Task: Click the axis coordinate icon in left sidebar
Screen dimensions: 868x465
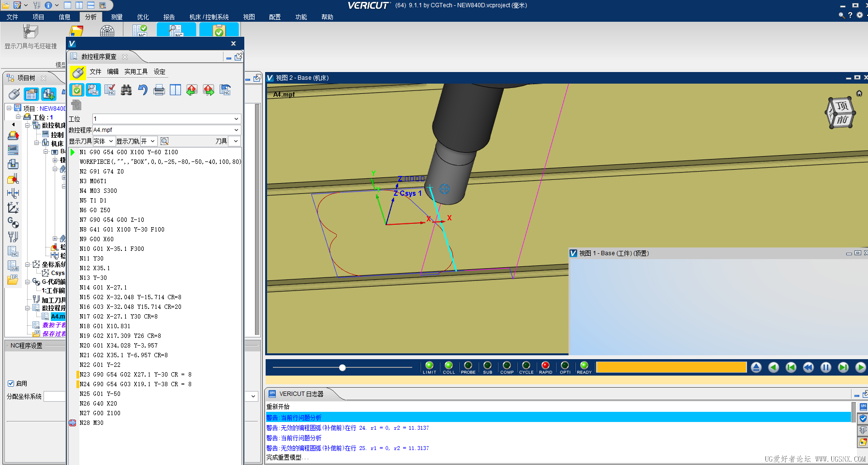Action: click(13, 208)
